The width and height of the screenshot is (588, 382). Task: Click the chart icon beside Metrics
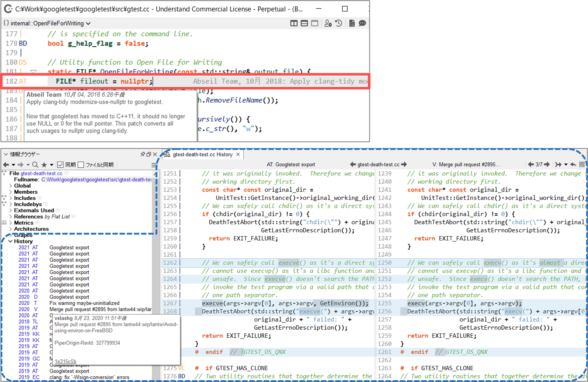[x=4, y=223]
